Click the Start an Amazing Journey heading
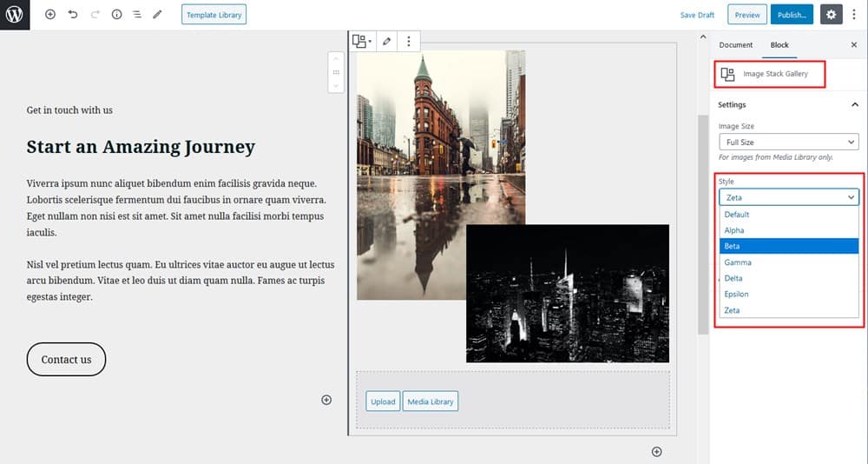Image resolution: width=868 pixels, height=464 pixels. pyautogui.click(x=141, y=147)
